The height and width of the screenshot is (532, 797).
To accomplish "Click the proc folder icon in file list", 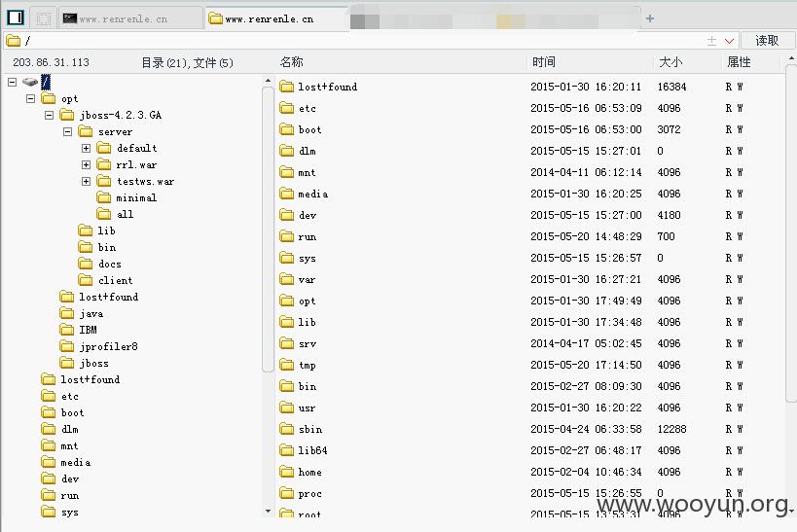I will [x=287, y=493].
